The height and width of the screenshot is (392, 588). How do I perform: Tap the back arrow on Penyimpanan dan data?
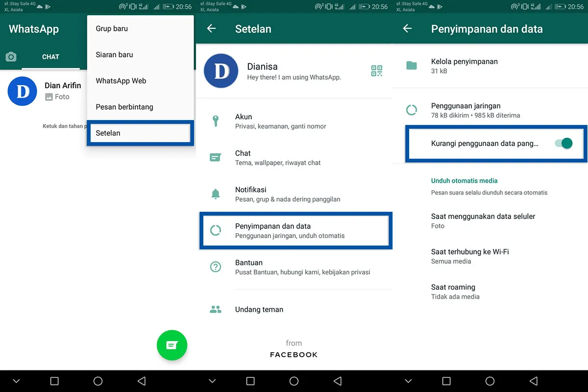click(x=407, y=29)
